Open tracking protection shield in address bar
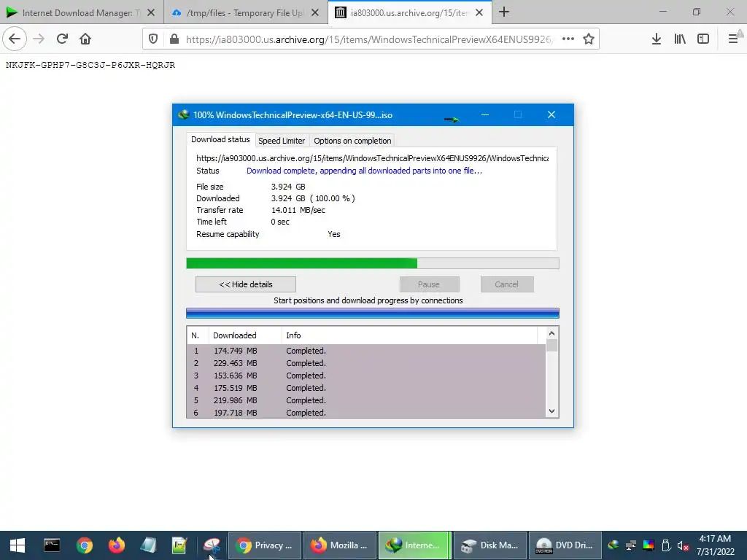Image resolution: width=747 pixels, height=560 pixels. (153, 39)
